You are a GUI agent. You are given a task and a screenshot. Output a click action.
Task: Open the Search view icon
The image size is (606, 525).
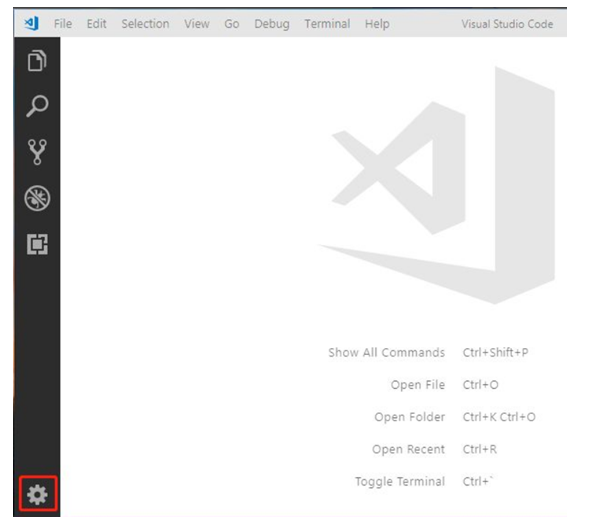click(37, 106)
